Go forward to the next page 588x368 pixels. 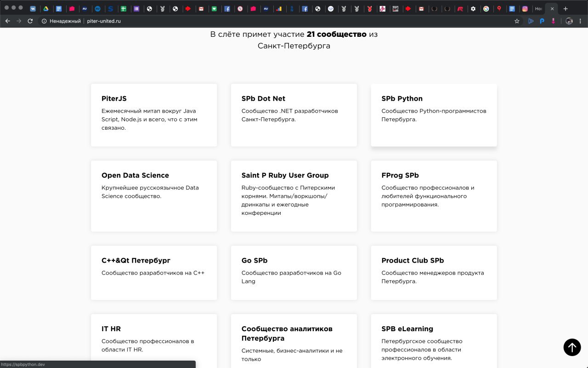19,21
